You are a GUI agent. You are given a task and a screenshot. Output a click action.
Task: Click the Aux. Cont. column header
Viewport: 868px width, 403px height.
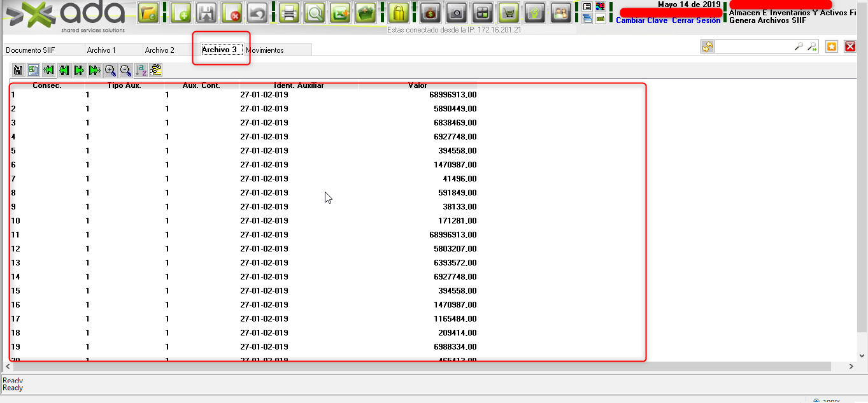click(201, 85)
